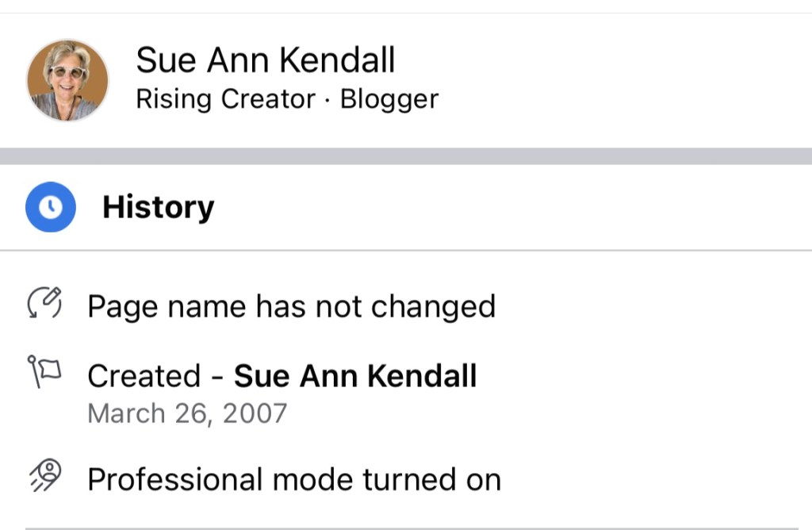This screenshot has width=812, height=530.
Task: Tap the Sue Ann Kendall page title
Action: [x=265, y=61]
